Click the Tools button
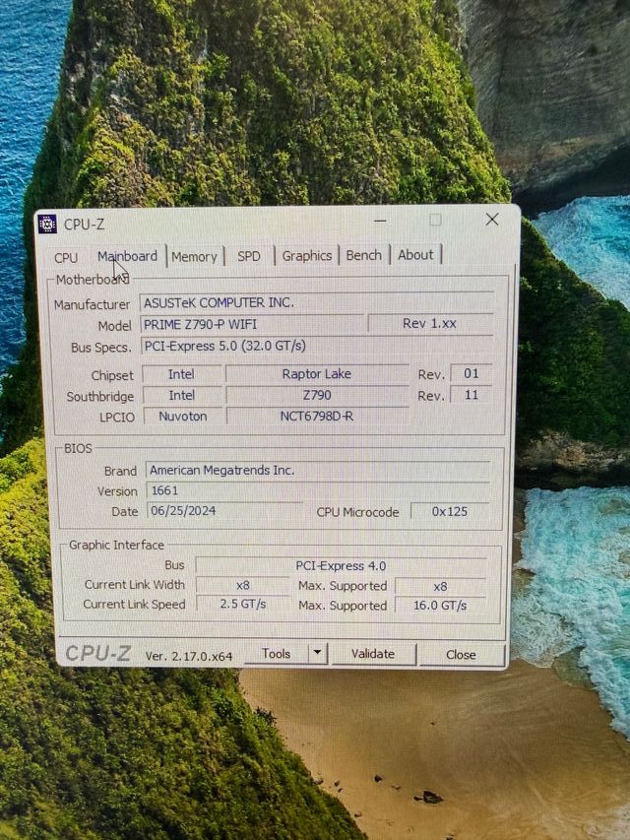Image resolution: width=630 pixels, height=840 pixels. coord(276,654)
